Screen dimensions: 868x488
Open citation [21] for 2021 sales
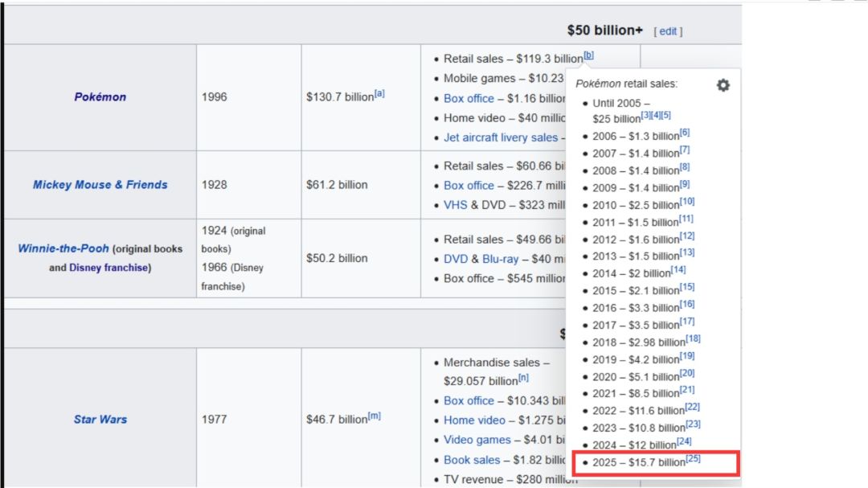click(x=687, y=389)
